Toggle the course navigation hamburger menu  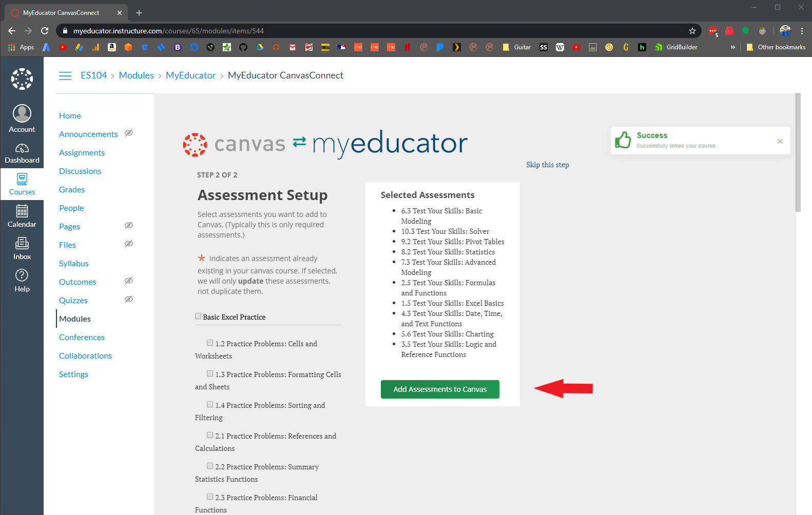click(65, 76)
